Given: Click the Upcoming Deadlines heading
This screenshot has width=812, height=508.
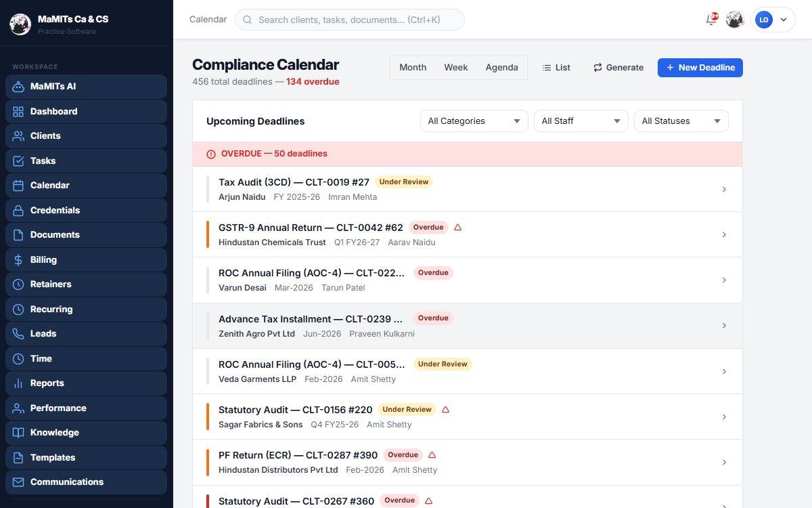Looking at the screenshot, I should tap(256, 121).
